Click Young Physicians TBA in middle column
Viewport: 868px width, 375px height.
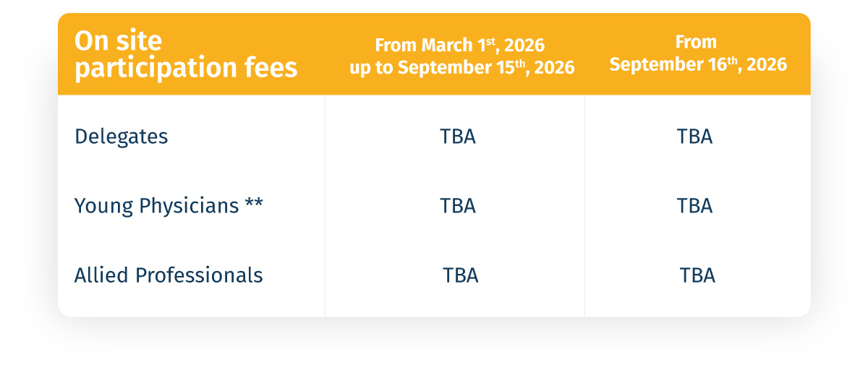click(458, 206)
